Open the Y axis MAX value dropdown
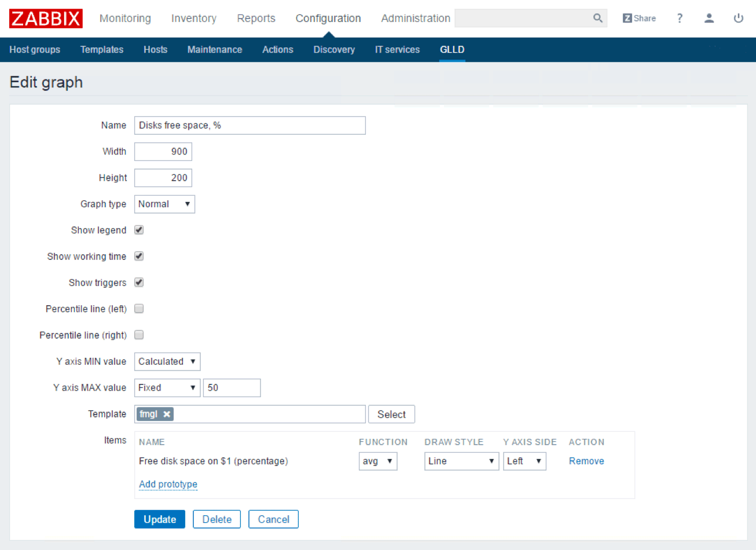The height and width of the screenshot is (550, 756). coord(167,388)
